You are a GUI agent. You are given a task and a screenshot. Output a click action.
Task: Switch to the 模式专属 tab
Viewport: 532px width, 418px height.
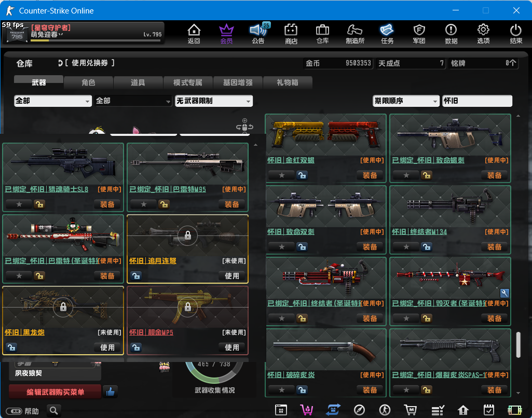click(x=187, y=82)
